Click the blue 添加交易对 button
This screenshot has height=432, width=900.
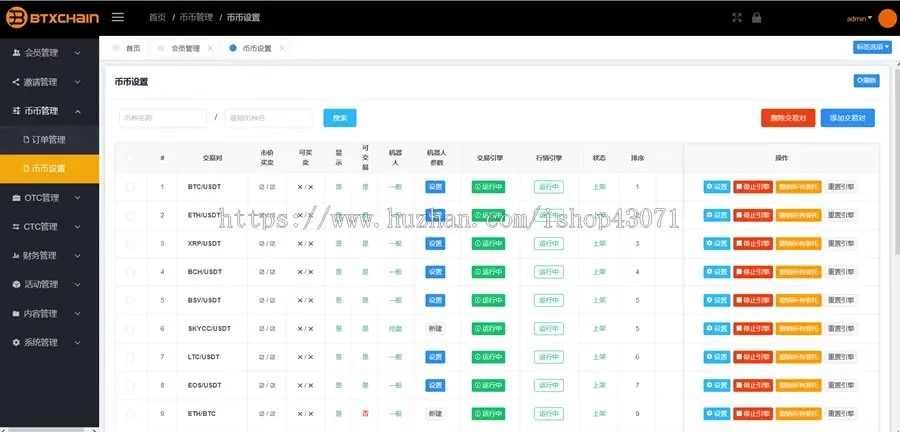848,118
